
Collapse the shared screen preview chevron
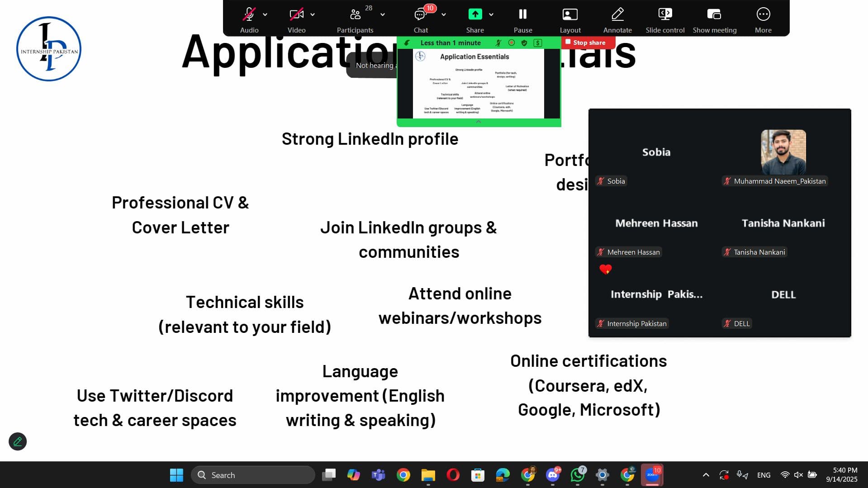pyautogui.click(x=479, y=122)
